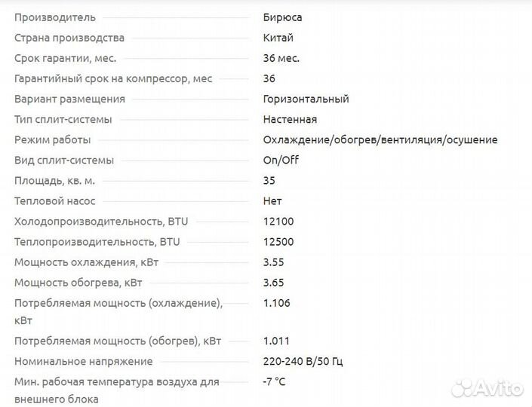Select the 1.106 consumed cooling power value

(x=276, y=303)
